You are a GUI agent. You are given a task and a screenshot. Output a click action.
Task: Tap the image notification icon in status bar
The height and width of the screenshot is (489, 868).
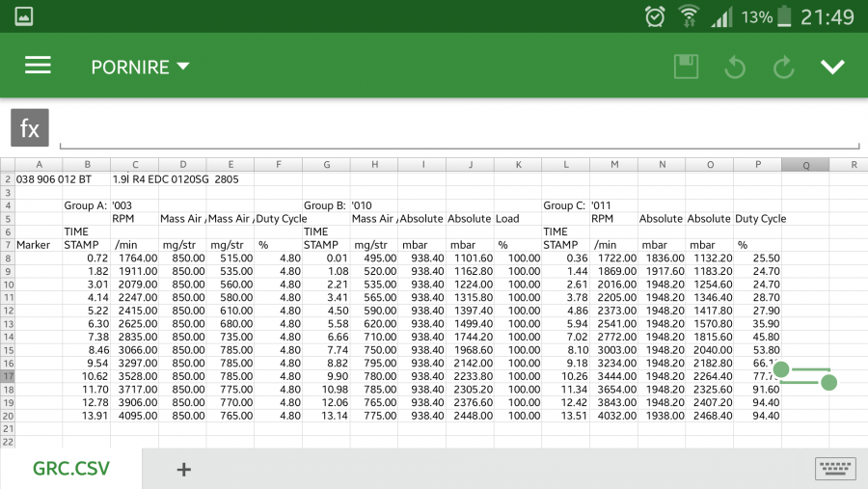(x=23, y=16)
